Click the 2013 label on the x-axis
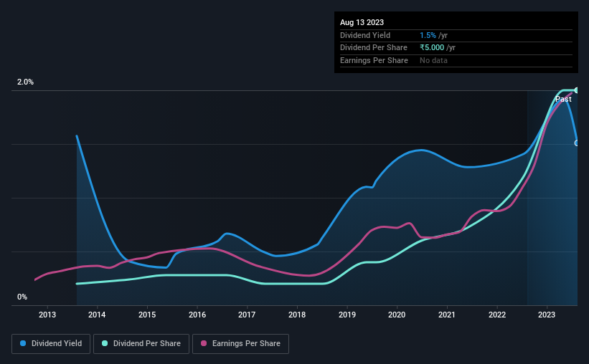Viewport: 589px width, 364px height. pos(47,315)
